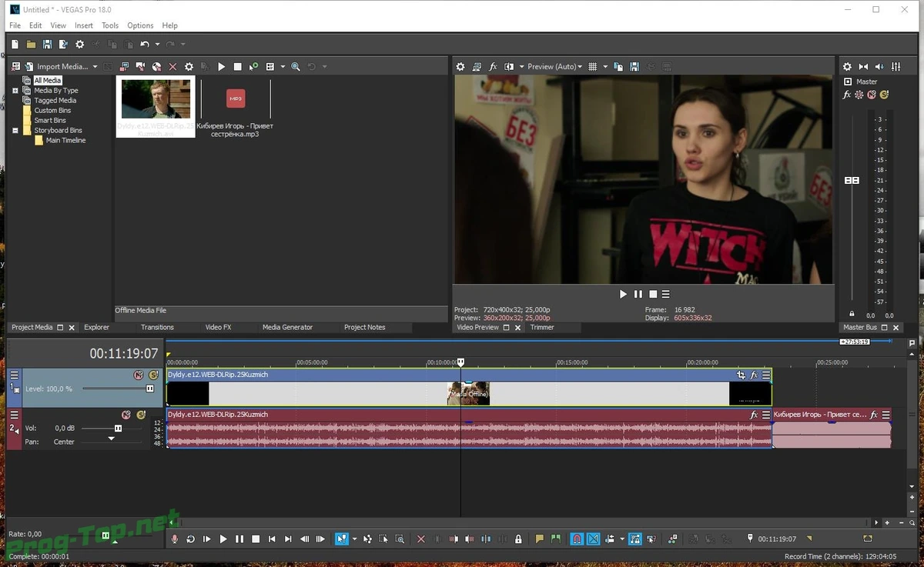924x567 pixels.
Task: Mute the Master bus
Action: [x=872, y=95]
